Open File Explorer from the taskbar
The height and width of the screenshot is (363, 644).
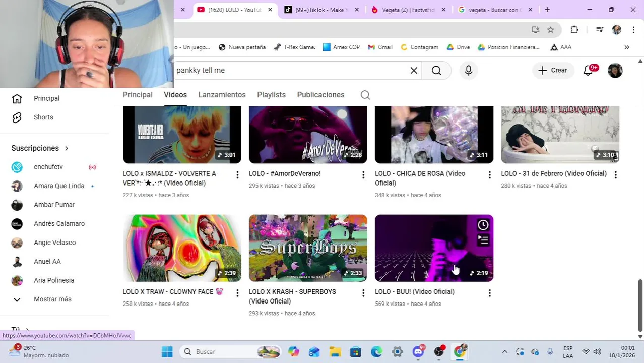(x=335, y=352)
